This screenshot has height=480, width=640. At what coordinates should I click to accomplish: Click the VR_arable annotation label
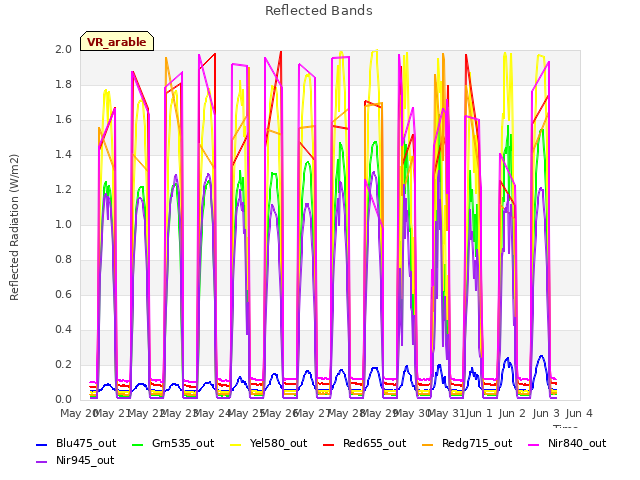click(x=117, y=42)
